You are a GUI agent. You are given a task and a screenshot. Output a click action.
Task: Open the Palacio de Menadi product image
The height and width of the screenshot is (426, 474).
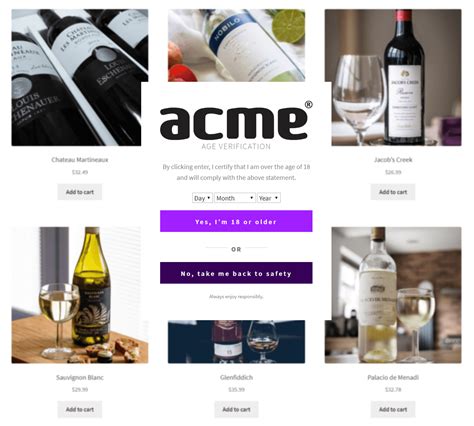[396, 295]
